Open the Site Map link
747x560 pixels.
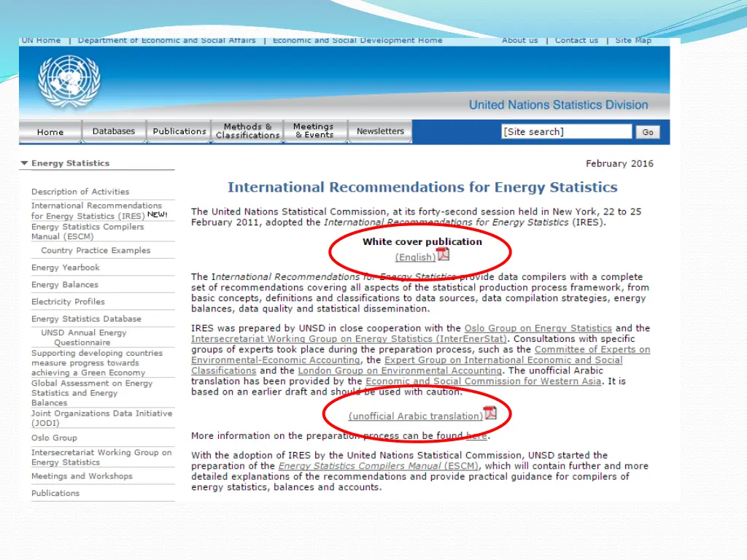(633, 41)
